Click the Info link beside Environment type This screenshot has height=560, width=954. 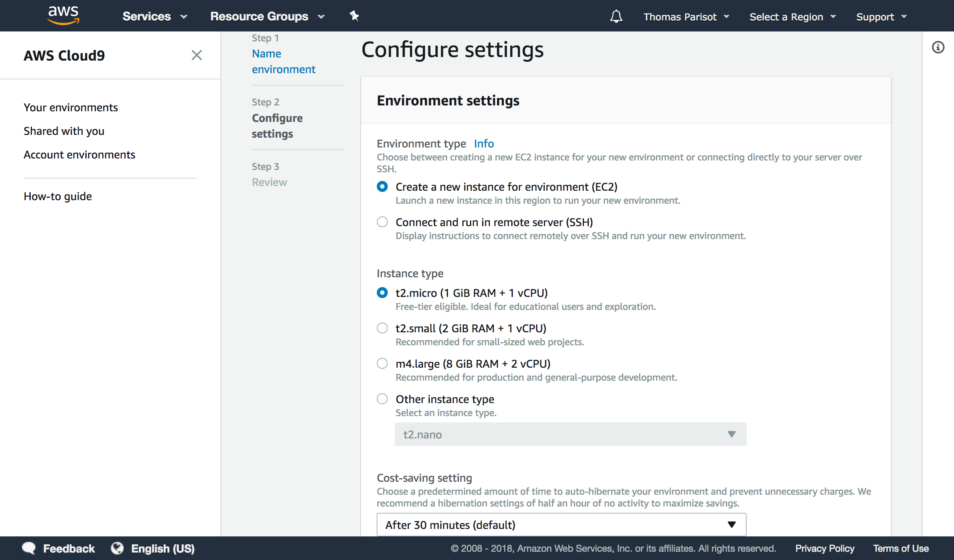pos(484,143)
